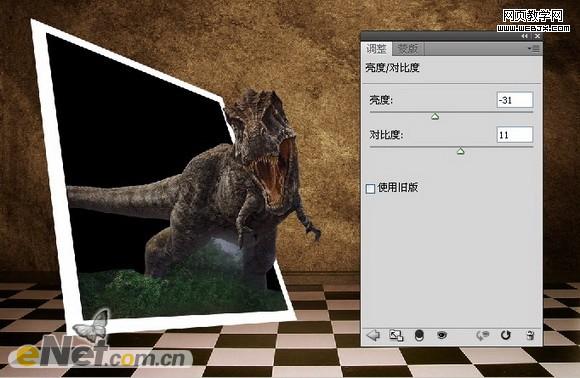Image resolution: width=580 pixels, height=378 pixels.
Task: Switch to the 蒙版 tab
Action: (408, 49)
